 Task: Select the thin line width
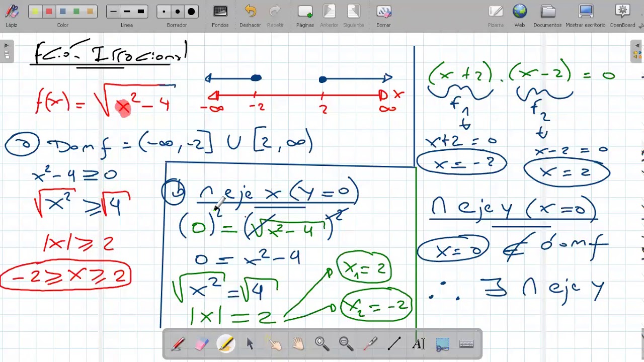tap(113, 12)
